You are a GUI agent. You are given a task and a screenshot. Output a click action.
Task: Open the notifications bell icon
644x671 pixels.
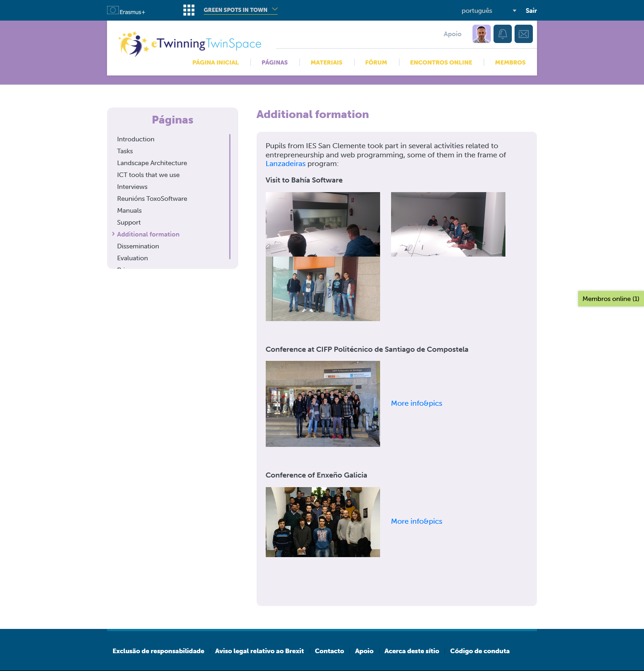click(x=503, y=34)
